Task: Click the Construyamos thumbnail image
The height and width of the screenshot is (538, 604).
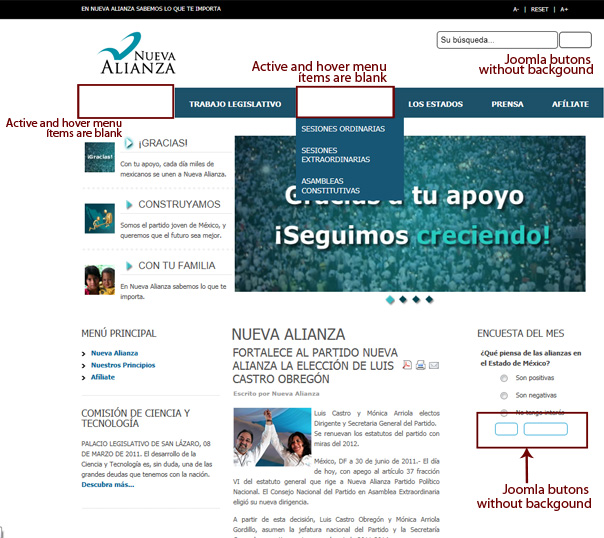Action: [x=100, y=218]
